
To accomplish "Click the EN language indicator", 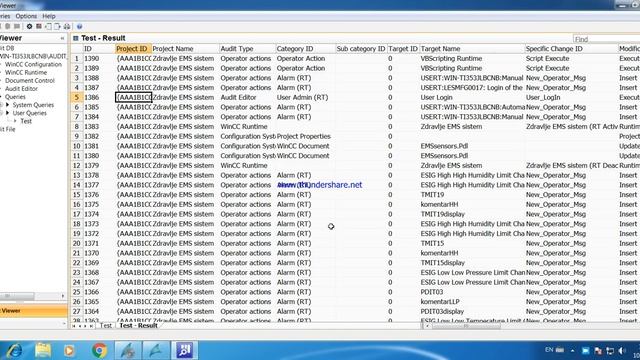I will [549, 350].
